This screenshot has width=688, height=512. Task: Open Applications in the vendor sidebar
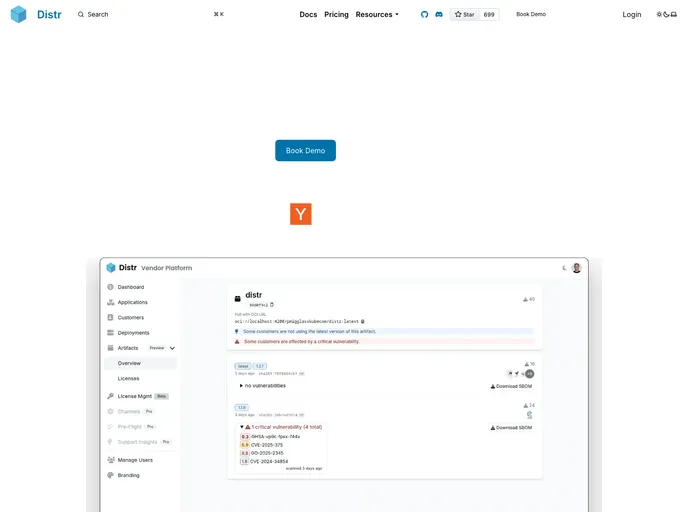133,302
